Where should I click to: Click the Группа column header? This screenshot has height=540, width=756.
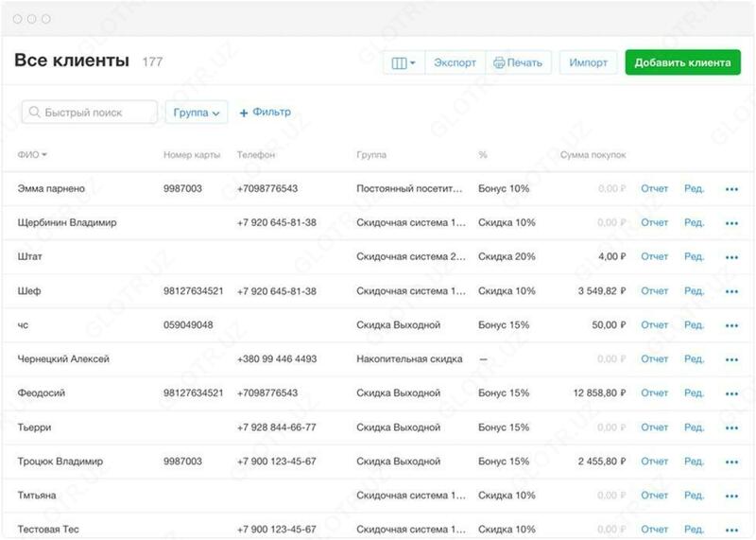(371, 155)
